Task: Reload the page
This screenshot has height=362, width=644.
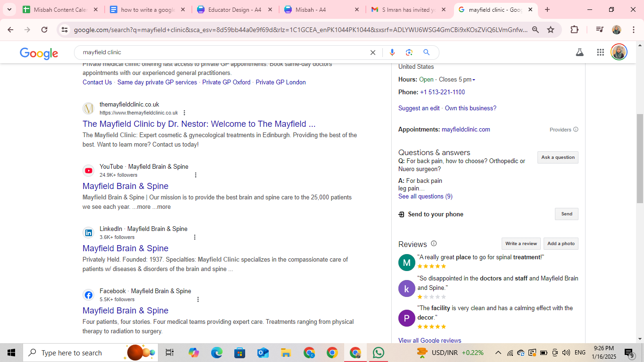Action: [44, 30]
